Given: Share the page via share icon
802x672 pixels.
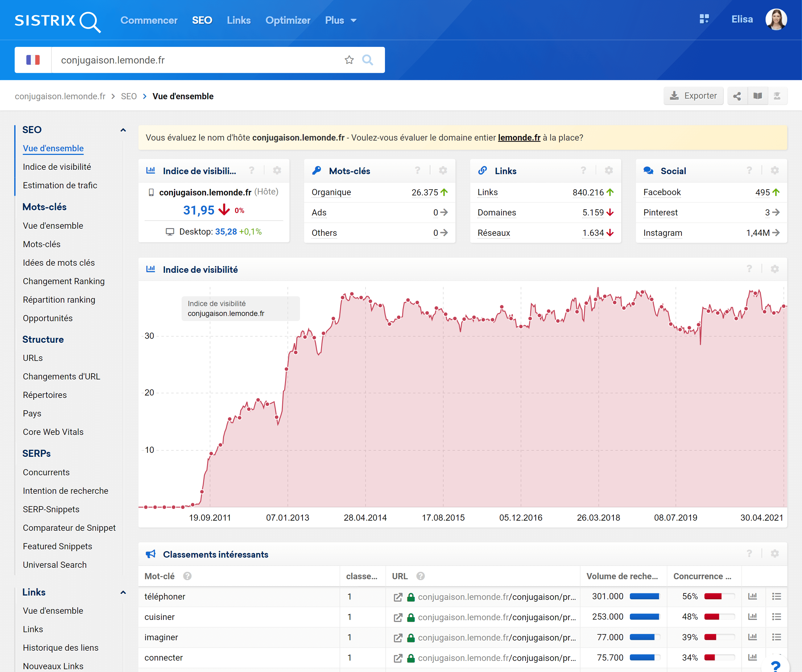Looking at the screenshot, I should coord(737,96).
